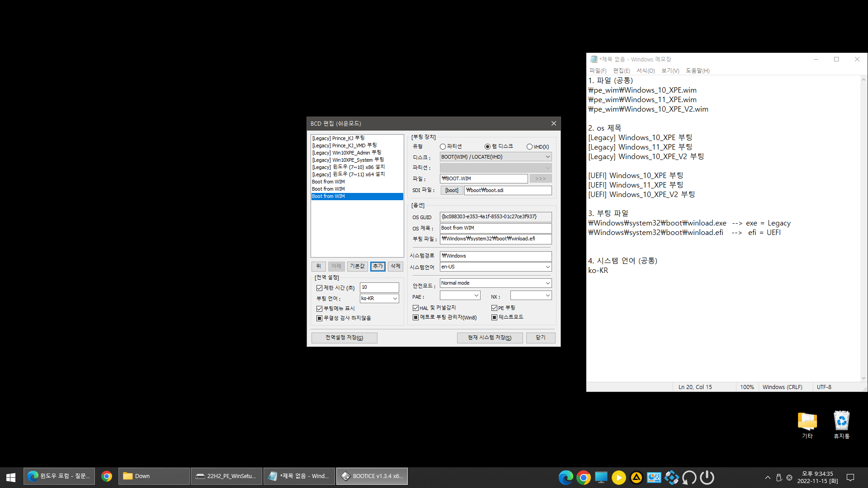Open the blue diamond tool icon

(x=671, y=478)
